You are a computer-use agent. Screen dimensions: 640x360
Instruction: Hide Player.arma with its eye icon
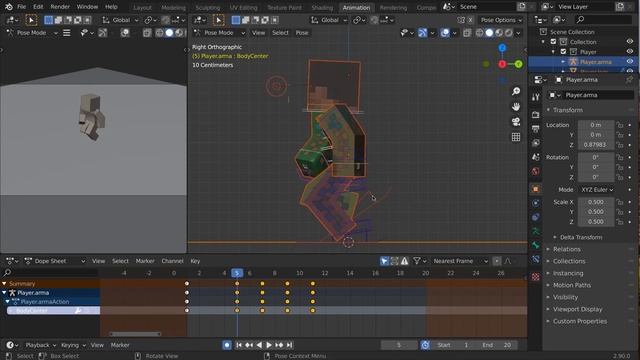coord(630,62)
